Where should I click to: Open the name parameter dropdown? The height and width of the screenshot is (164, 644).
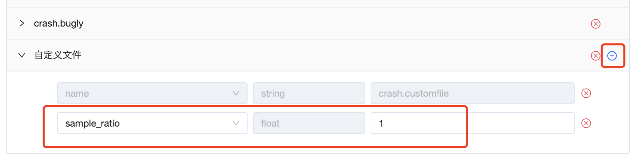tap(146, 93)
